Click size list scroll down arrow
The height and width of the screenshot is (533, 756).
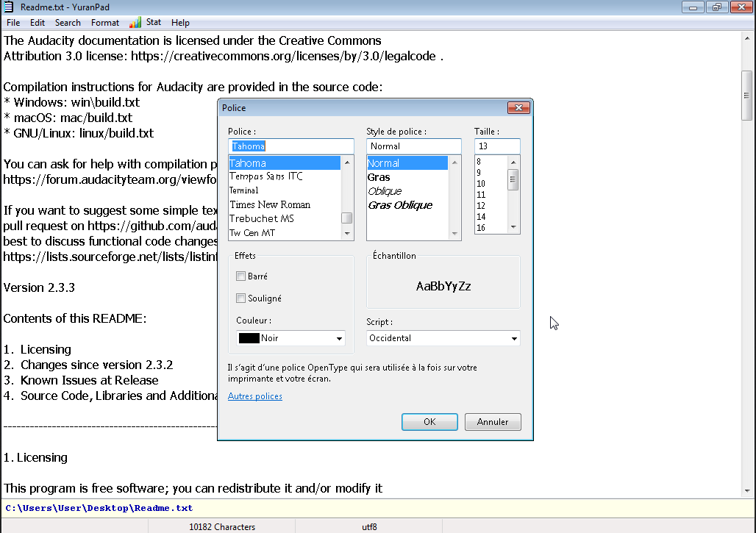coord(513,227)
